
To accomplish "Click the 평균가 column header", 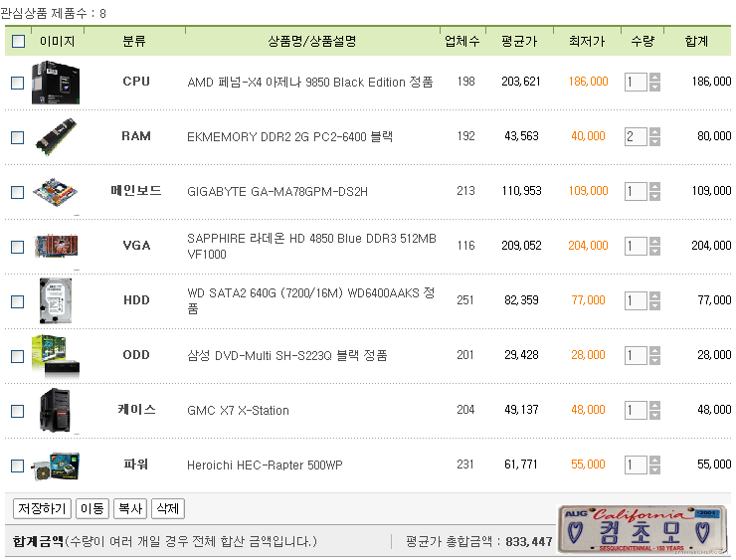I will click(519, 42).
